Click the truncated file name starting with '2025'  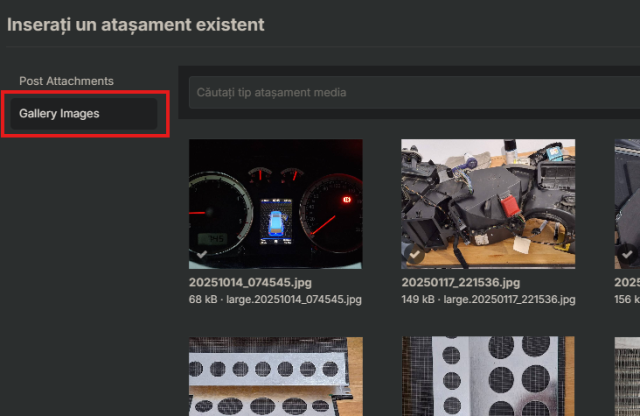tap(627, 283)
